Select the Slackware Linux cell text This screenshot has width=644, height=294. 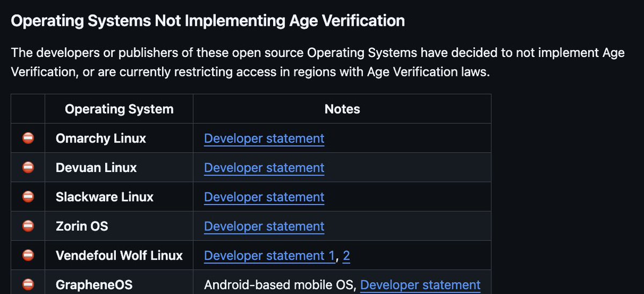tap(105, 197)
